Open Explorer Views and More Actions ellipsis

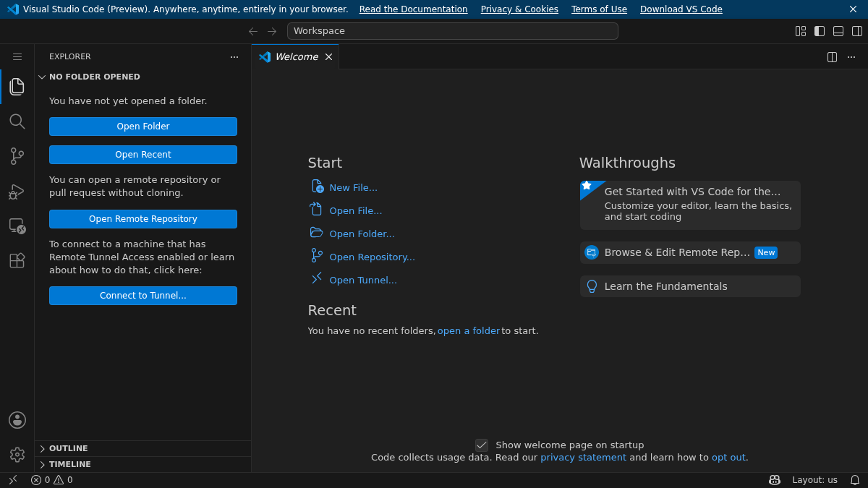234,57
